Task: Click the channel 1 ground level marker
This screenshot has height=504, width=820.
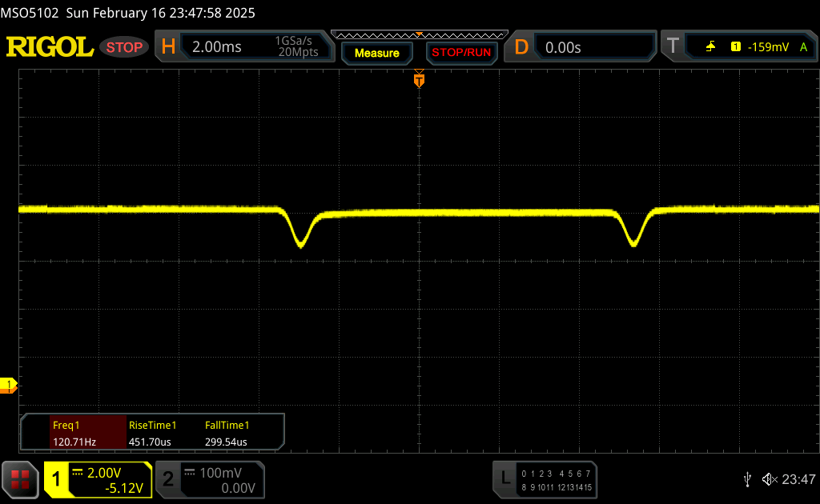Action: point(8,386)
